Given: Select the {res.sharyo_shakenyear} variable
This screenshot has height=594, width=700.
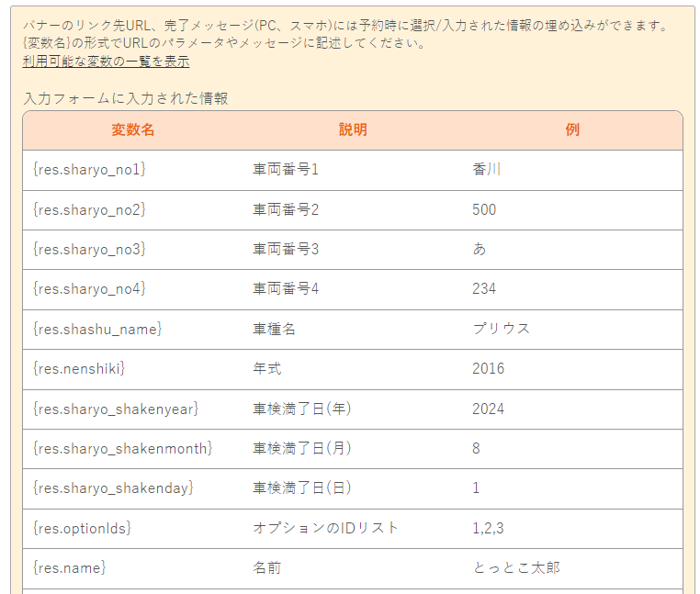Looking at the screenshot, I should [115, 409].
